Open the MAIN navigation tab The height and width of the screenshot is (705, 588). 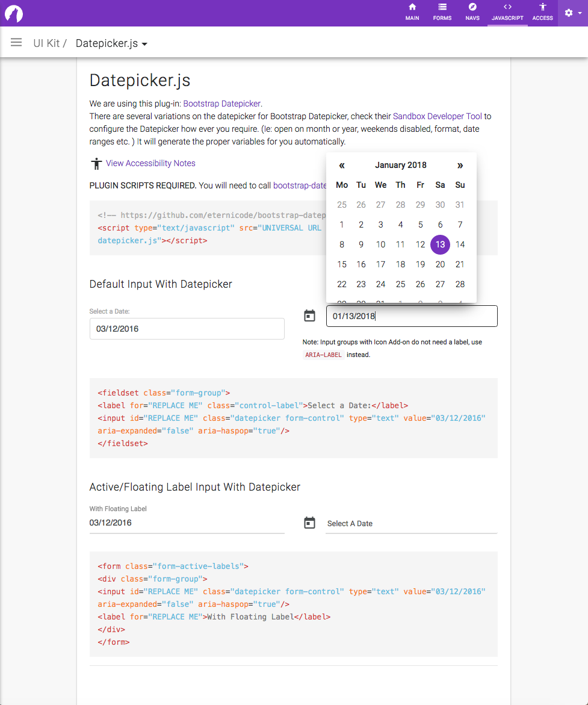[x=412, y=13]
